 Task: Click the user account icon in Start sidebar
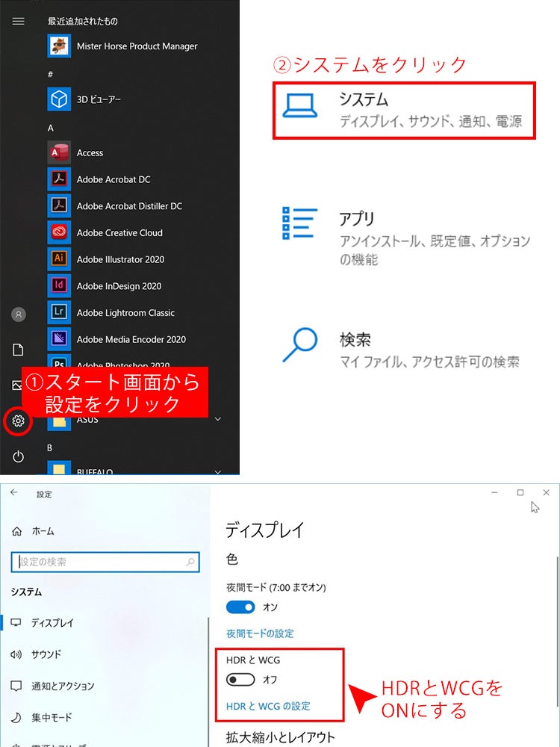pyautogui.click(x=19, y=314)
